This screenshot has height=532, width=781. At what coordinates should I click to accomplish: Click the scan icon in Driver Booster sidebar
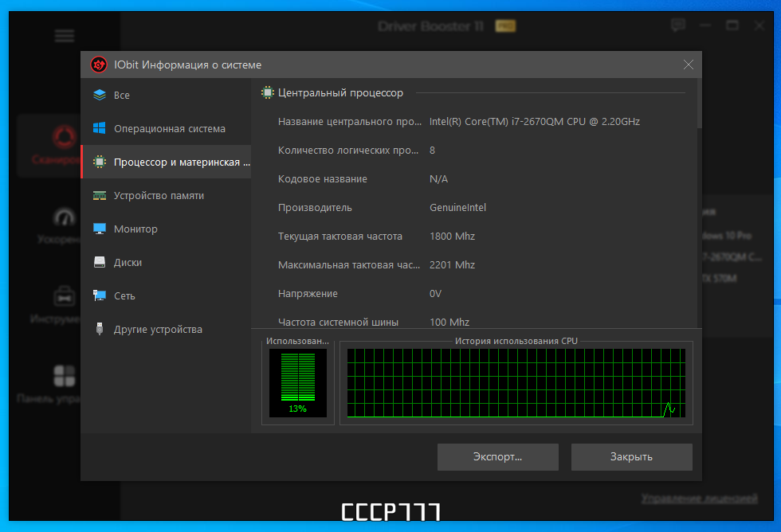(x=65, y=137)
